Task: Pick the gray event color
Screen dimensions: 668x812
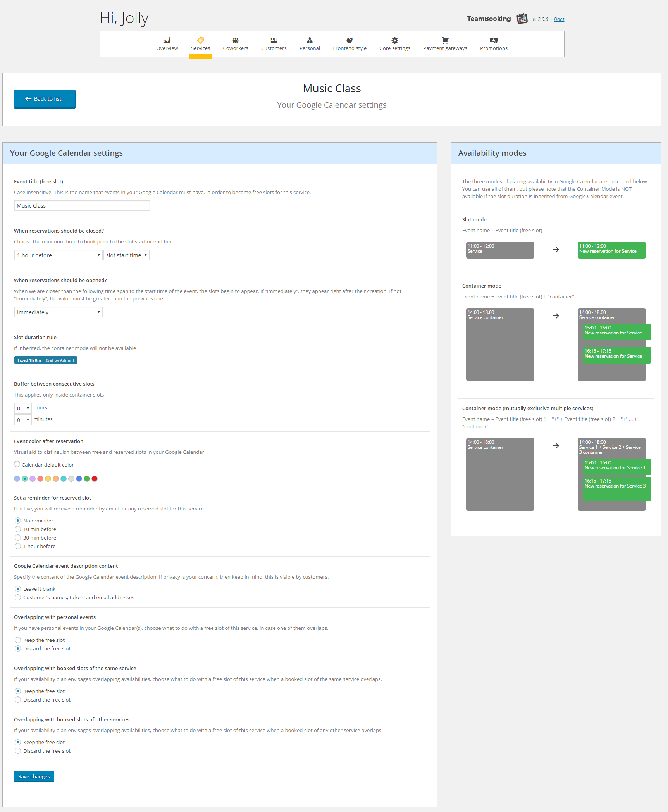Action: click(x=71, y=479)
